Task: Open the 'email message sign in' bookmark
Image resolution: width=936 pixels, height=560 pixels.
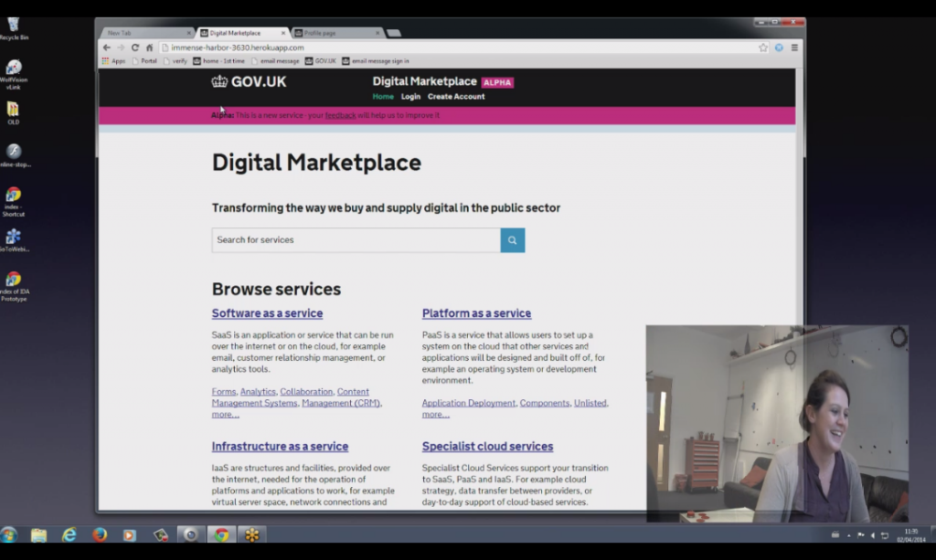Action: coord(376,61)
